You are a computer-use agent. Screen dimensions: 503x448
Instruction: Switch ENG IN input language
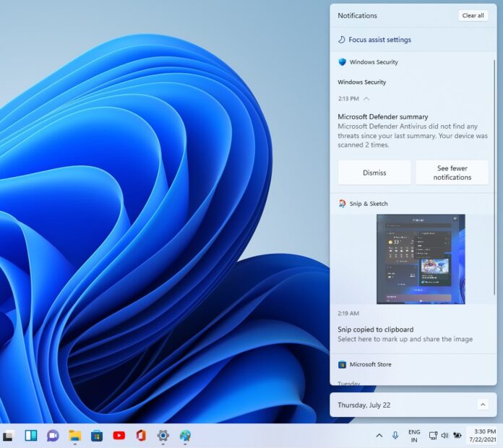[414, 436]
